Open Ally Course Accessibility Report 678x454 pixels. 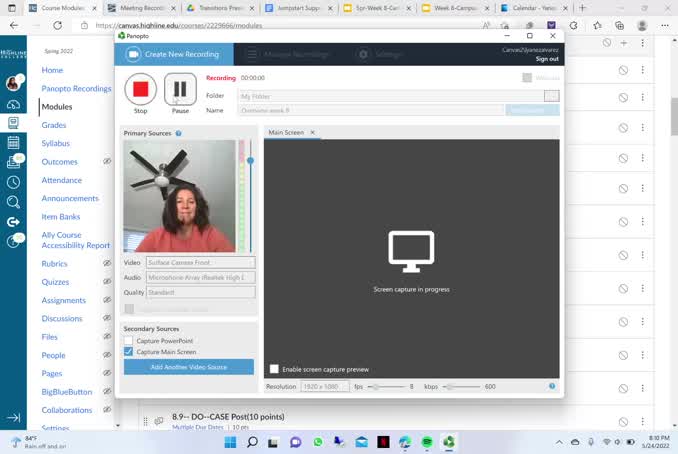pyautogui.click(x=76, y=240)
